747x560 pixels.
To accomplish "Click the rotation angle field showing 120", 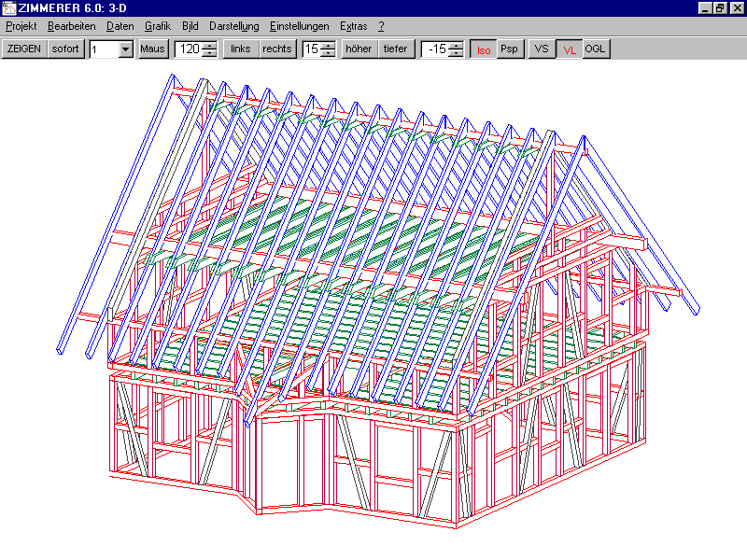I will (x=190, y=49).
